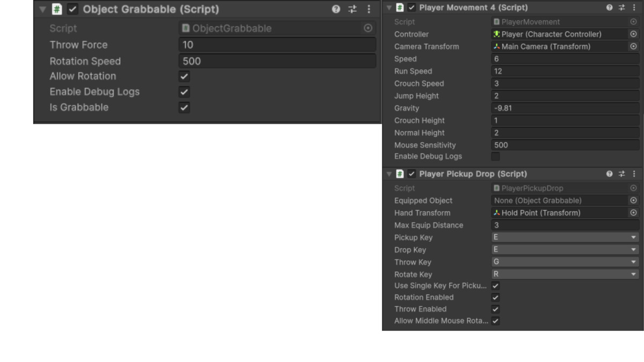Click object picker for Controller field

point(633,34)
